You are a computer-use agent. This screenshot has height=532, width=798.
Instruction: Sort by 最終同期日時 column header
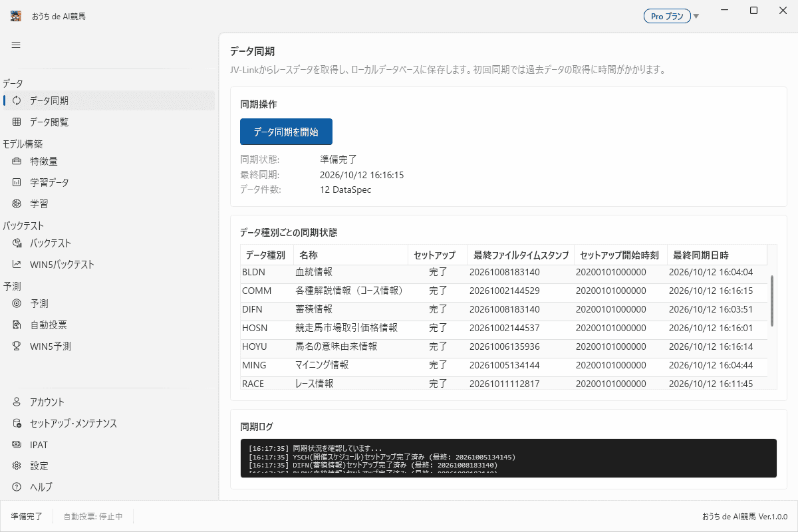(717, 255)
